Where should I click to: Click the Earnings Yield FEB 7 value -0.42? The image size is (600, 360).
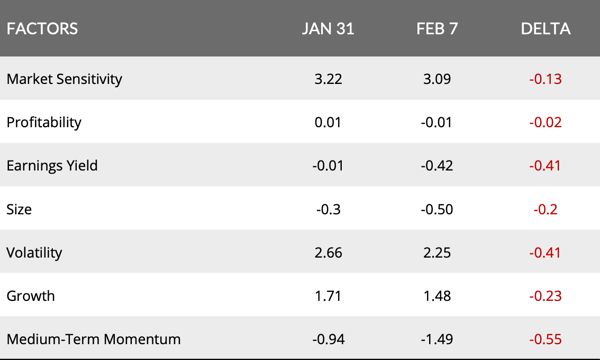point(437,166)
